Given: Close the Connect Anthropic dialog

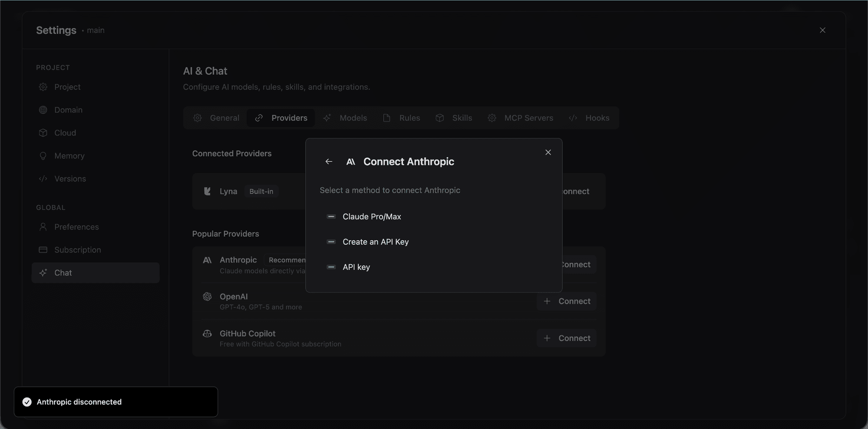Looking at the screenshot, I should pyautogui.click(x=548, y=152).
